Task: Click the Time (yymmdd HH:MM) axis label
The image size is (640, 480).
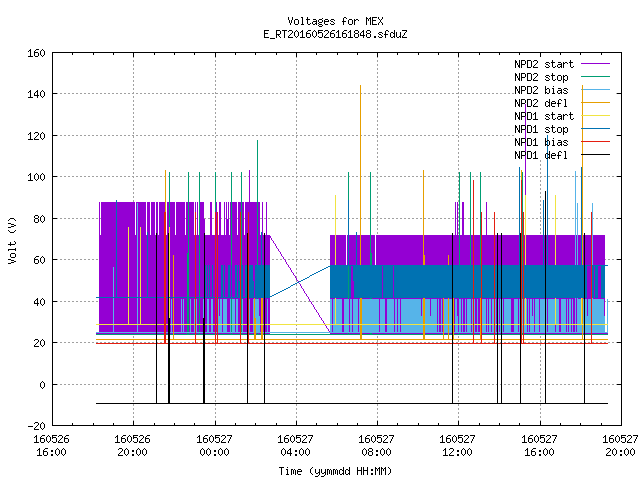Action: click(x=336, y=471)
